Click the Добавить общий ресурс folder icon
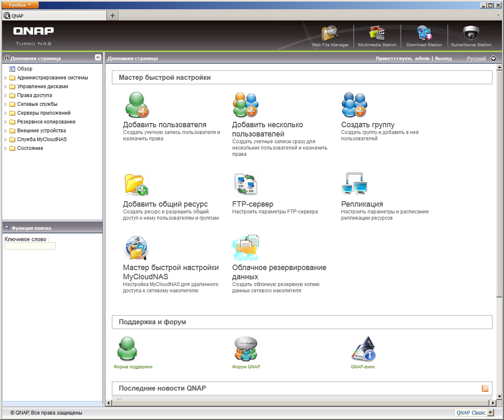 point(136,184)
